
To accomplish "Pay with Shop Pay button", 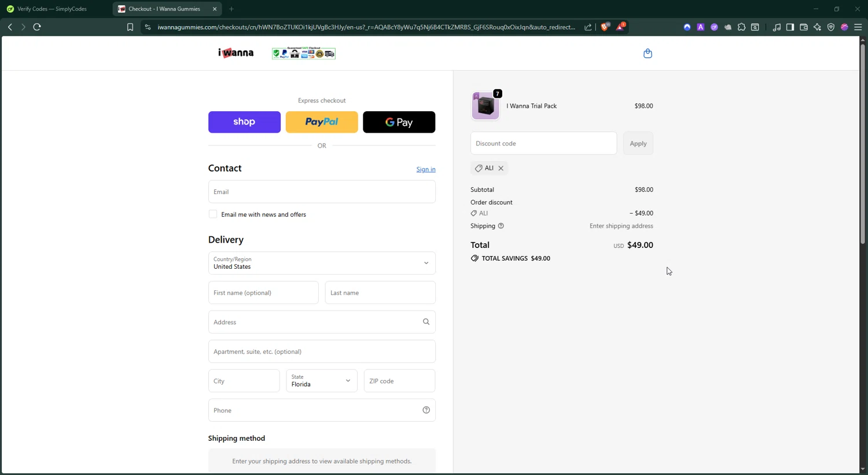I will click(x=244, y=122).
